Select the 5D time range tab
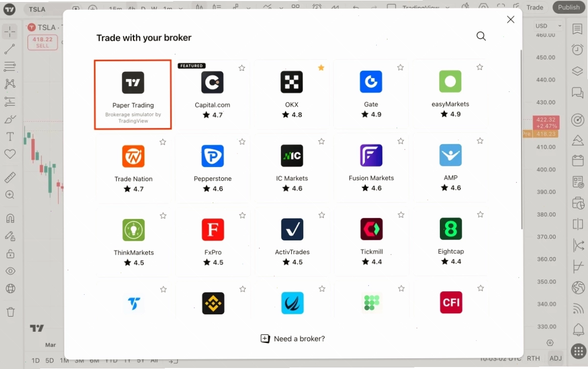 coord(50,361)
